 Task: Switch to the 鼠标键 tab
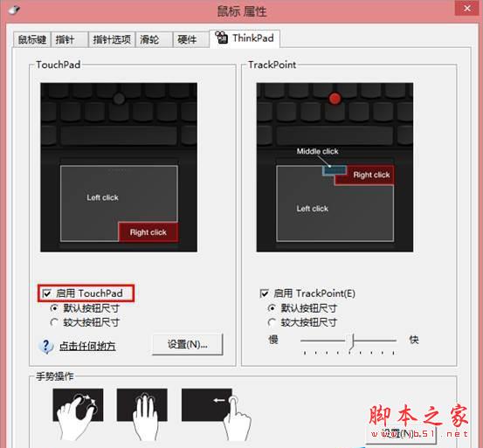coord(32,39)
